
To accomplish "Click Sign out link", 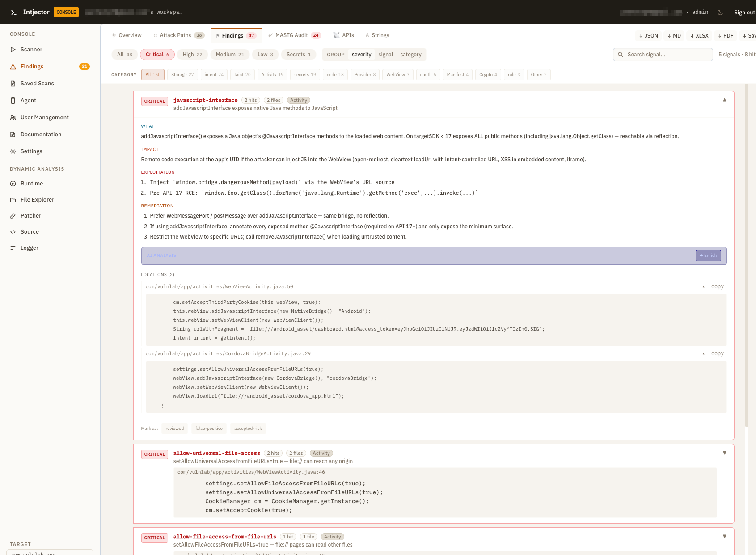I will click(744, 13).
